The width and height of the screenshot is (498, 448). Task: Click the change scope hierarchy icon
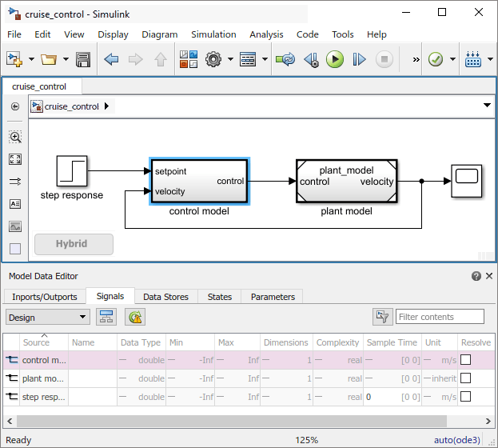tap(106, 317)
